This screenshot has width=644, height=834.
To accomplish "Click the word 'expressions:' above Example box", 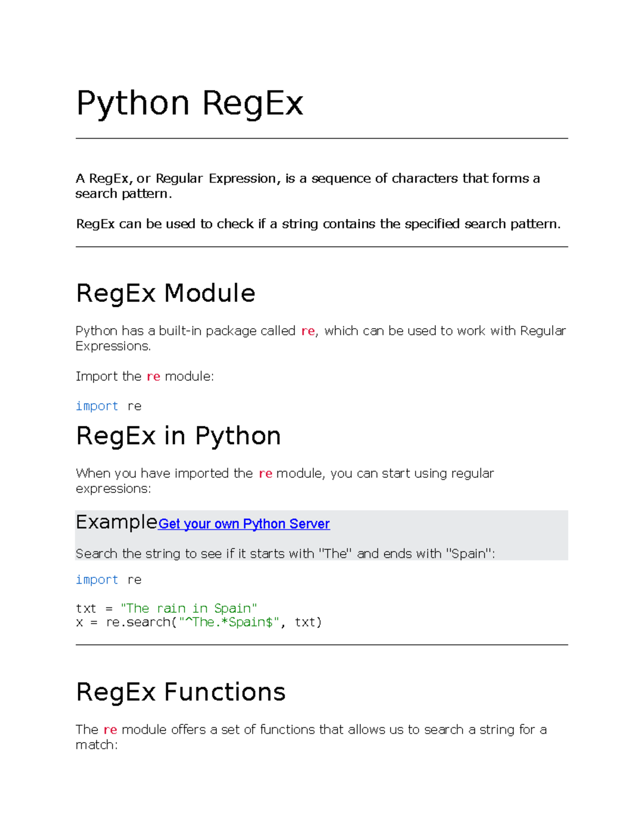I will (113, 489).
